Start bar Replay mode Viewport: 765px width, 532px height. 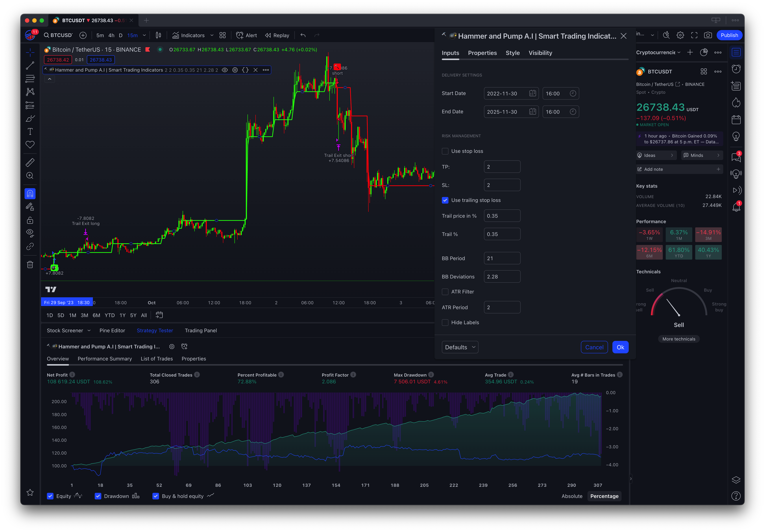pyautogui.click(x=277, y=35)
